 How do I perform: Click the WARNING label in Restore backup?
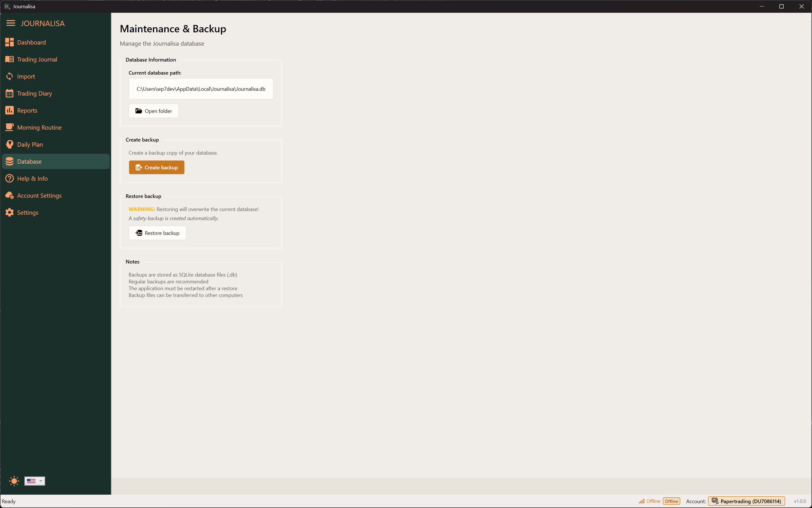click(142, 209)
